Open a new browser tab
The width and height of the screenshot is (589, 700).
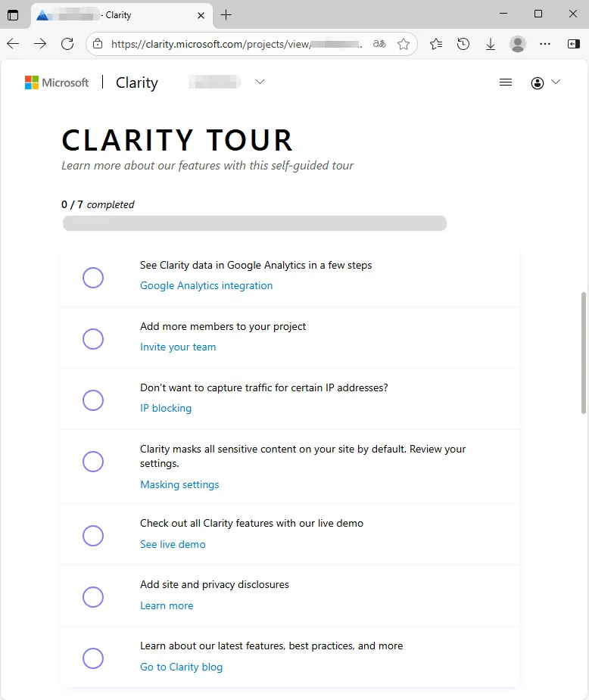pyautogui.click(x=226, y=15)
